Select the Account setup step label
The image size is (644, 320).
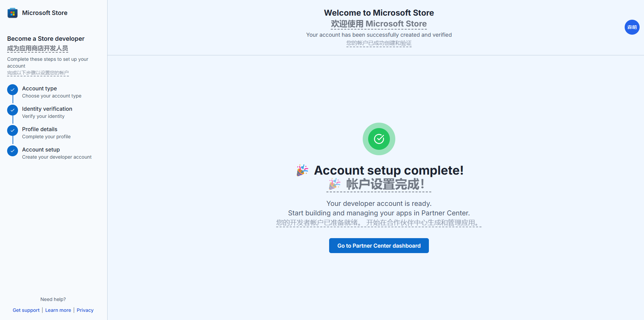(41, 150)
